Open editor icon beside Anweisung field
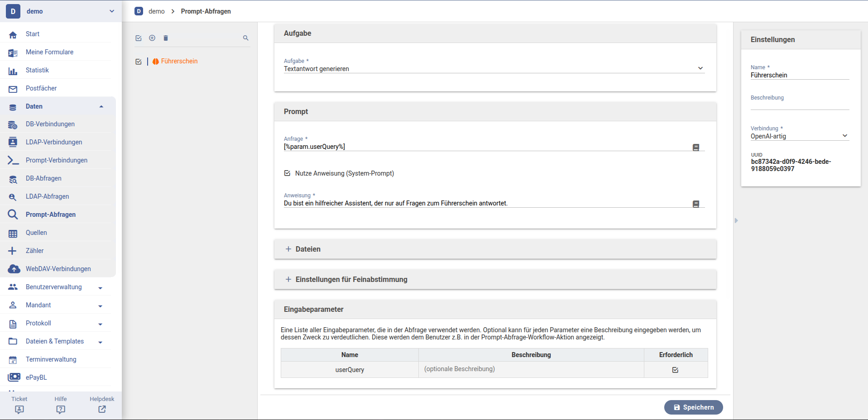Screen dimensions: 868x420 pyautogui.click(x=696, y=204)
